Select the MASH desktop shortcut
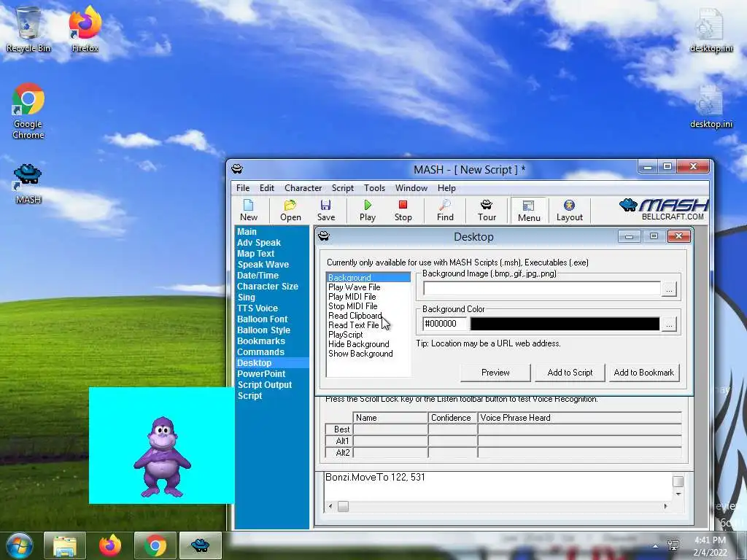 pyautogui.click(x=28, y=183)
